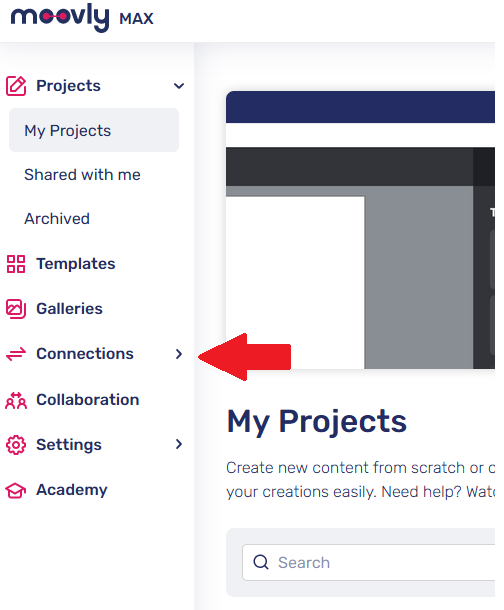
Task: Click the Projects pencil icon
Action: click(x=16, y=86)
